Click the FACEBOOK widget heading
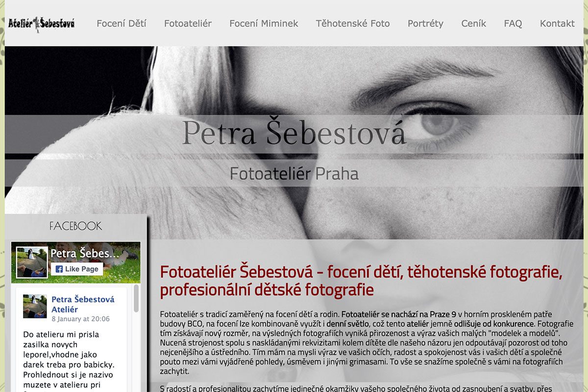This screenshot has width=588, height=392. (76, 226)
